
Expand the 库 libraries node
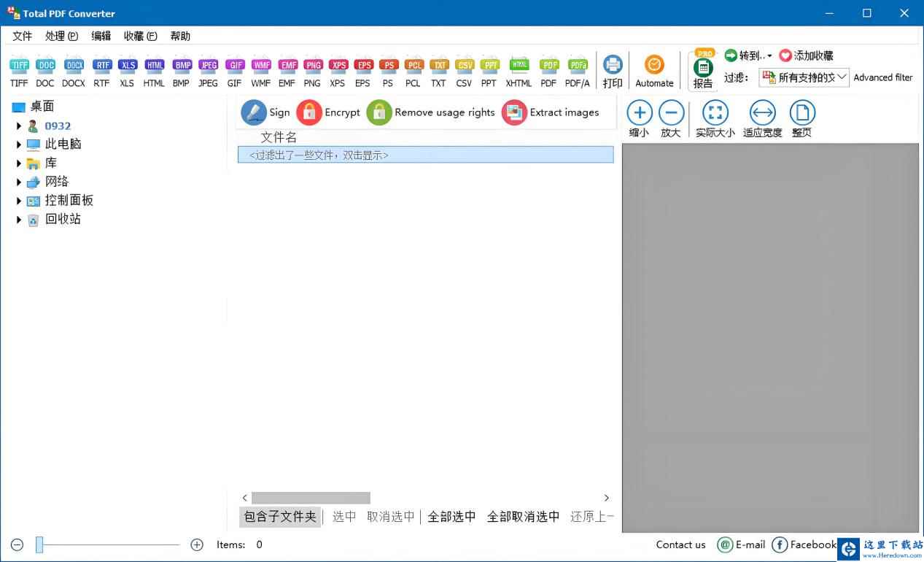pos(19,163)
